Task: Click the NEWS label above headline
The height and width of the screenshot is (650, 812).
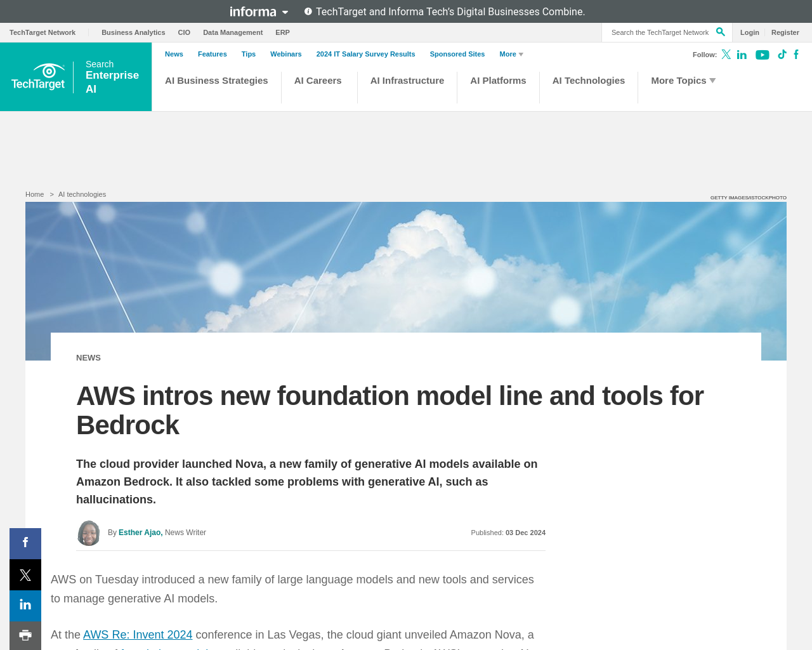Action: (x=88, y=357)
